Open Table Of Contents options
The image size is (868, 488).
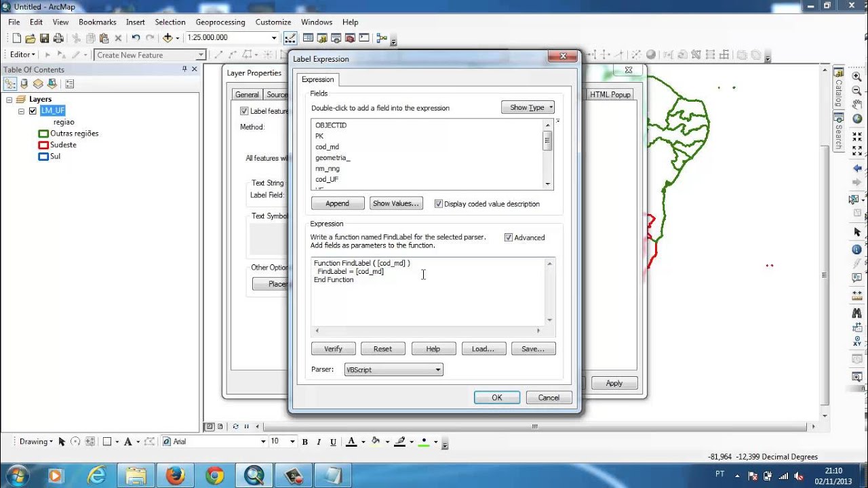pos(69,84)
